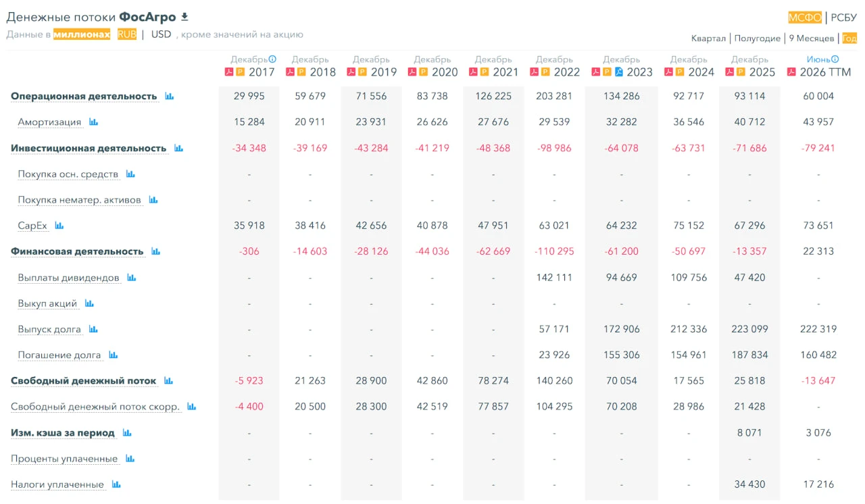Screen dimensions: 865x504
Task: Open chart icon beside Выкуп акций
Action: 89,303
